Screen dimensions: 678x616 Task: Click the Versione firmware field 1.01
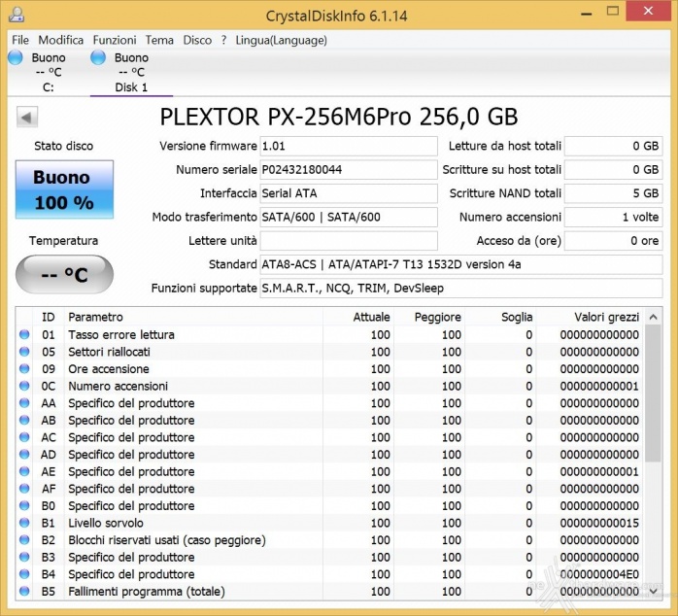349,146
